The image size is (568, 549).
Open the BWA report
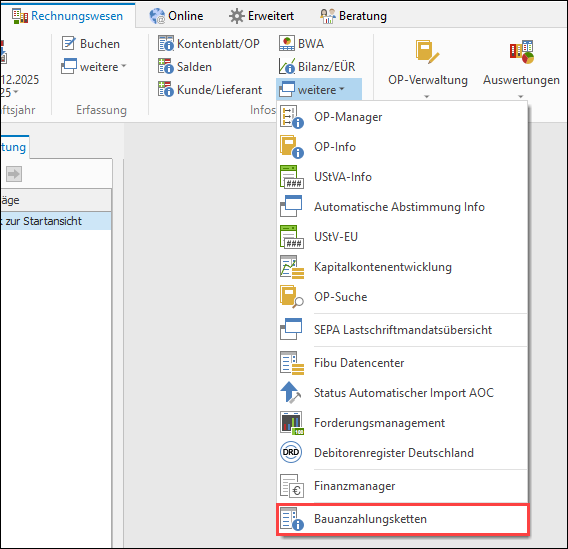coord(301,43)
